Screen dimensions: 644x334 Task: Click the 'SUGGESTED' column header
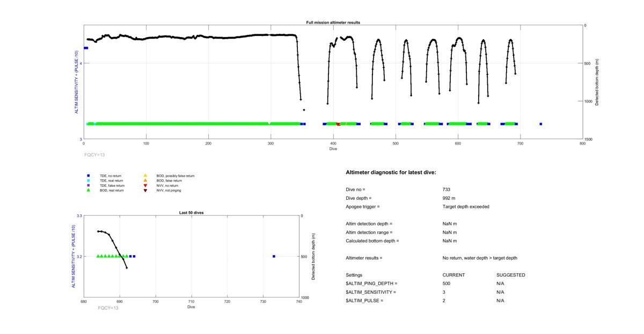click(x=511, y=275)
